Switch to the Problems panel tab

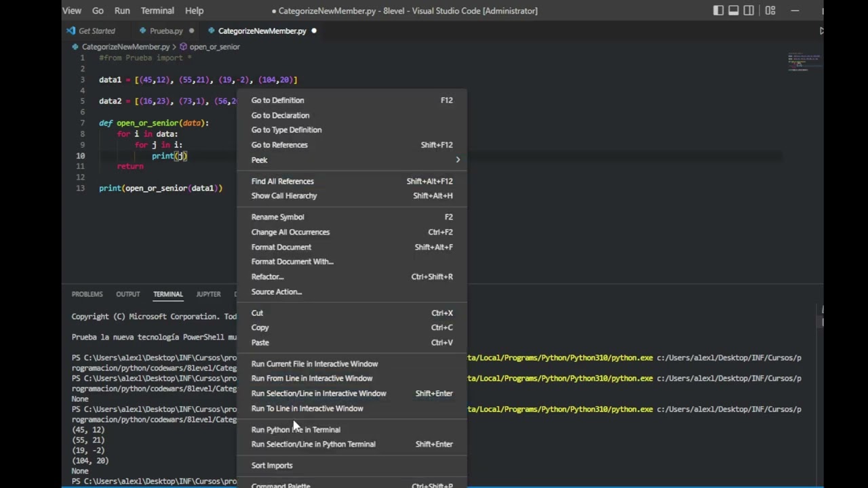[x=87, y=294]
